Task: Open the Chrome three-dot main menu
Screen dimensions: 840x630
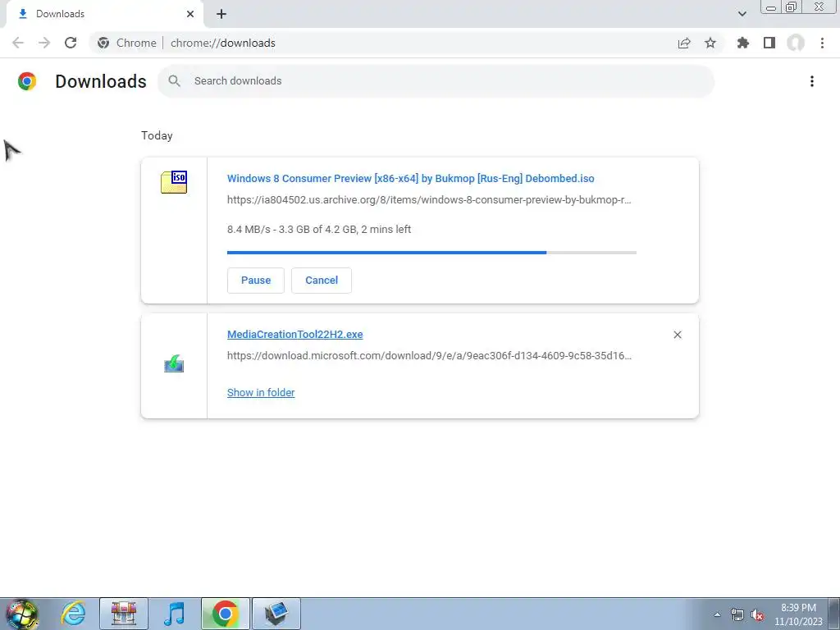Action: click(x=822, y=43)
